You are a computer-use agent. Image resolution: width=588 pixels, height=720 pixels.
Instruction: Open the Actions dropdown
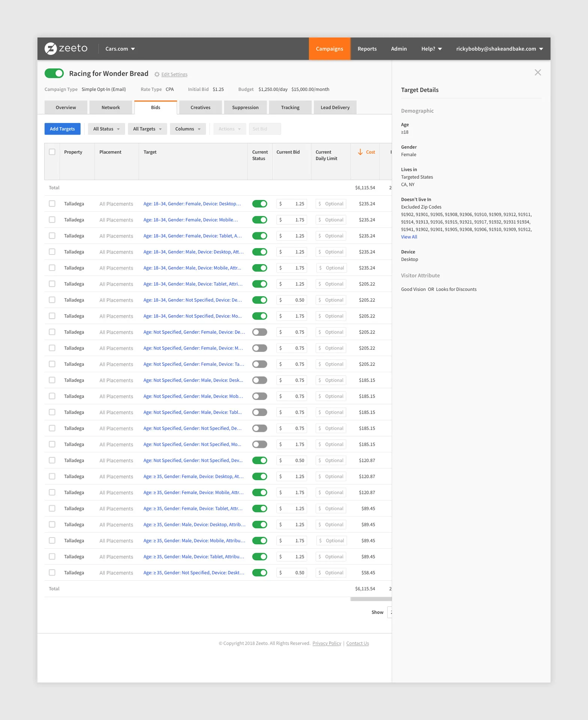pos(230,129)
